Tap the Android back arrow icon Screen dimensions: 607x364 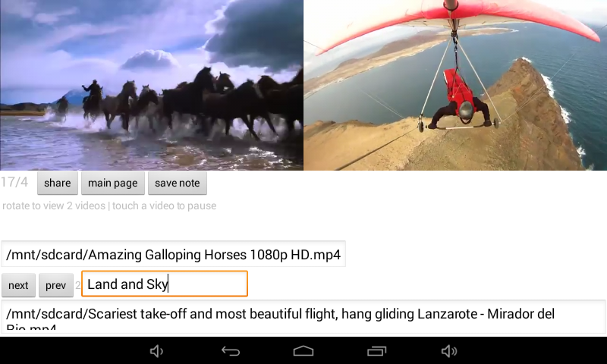click(231, 351)
